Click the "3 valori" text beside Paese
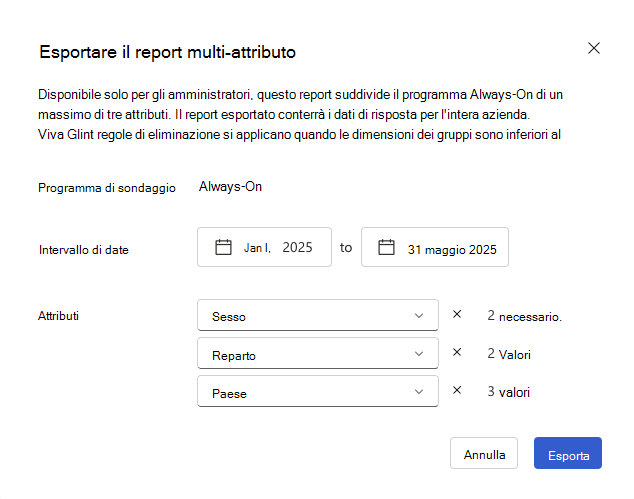Viewport: 634px width, 499px height. click(x=509, y=392)
